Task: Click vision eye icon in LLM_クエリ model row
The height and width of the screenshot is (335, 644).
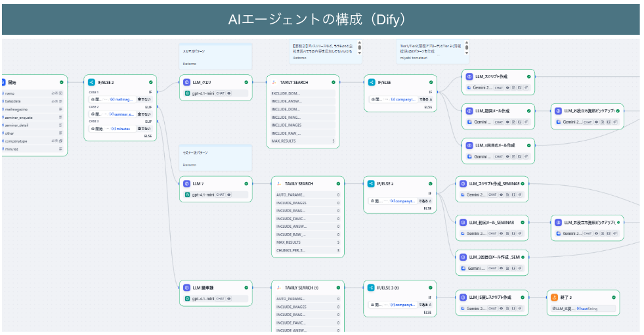Action: click(229, 93)
